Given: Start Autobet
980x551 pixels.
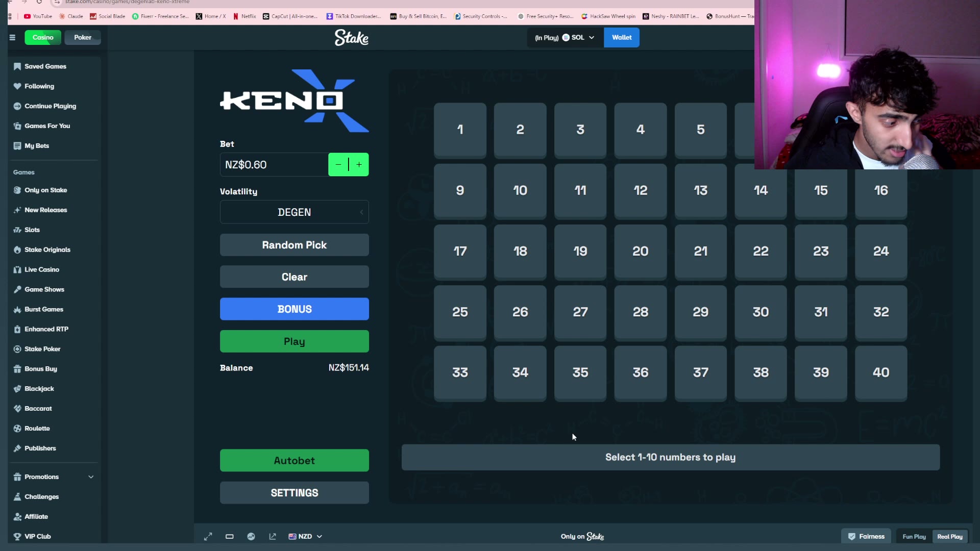Looking at the screenshot, I should point(294,461).
